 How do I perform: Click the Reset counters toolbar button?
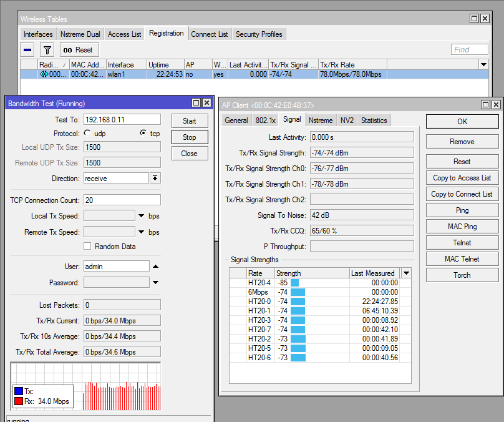tap(78, 50)
